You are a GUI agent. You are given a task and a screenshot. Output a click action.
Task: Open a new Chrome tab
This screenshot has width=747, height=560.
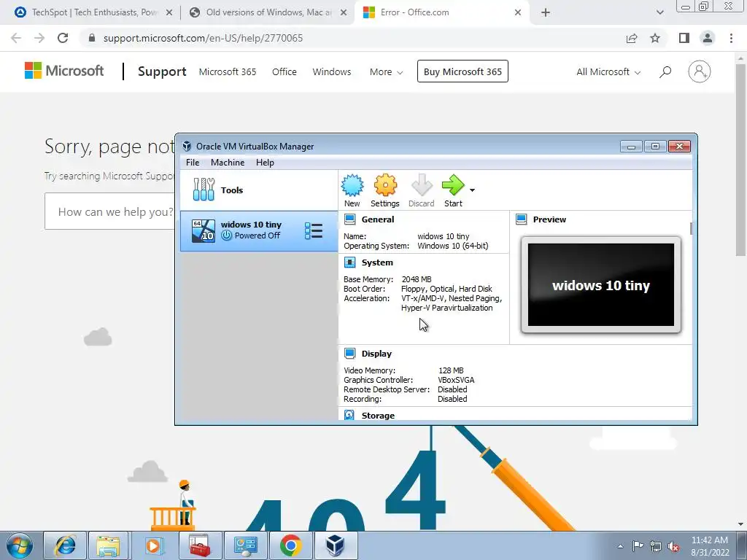(546, 12)
